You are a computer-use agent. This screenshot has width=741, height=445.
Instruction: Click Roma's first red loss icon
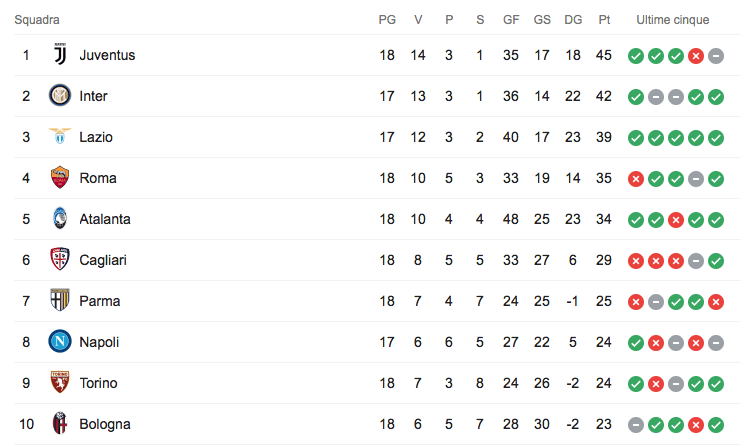click(635, 179)
